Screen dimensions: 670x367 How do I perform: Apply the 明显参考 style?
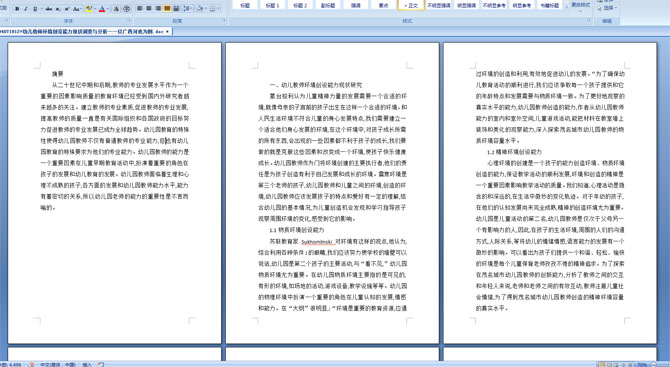pos(522,5)
